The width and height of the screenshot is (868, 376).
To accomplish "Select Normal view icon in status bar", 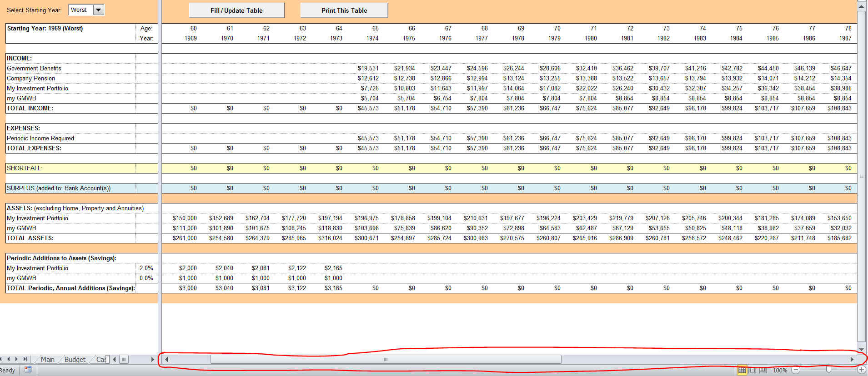I will click(x=742, y=370).
